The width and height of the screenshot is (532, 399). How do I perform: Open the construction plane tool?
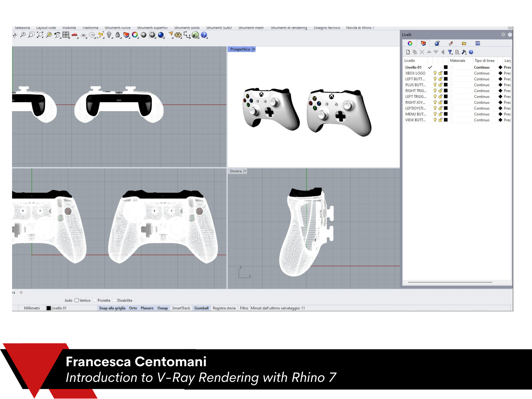pos(84,35)
